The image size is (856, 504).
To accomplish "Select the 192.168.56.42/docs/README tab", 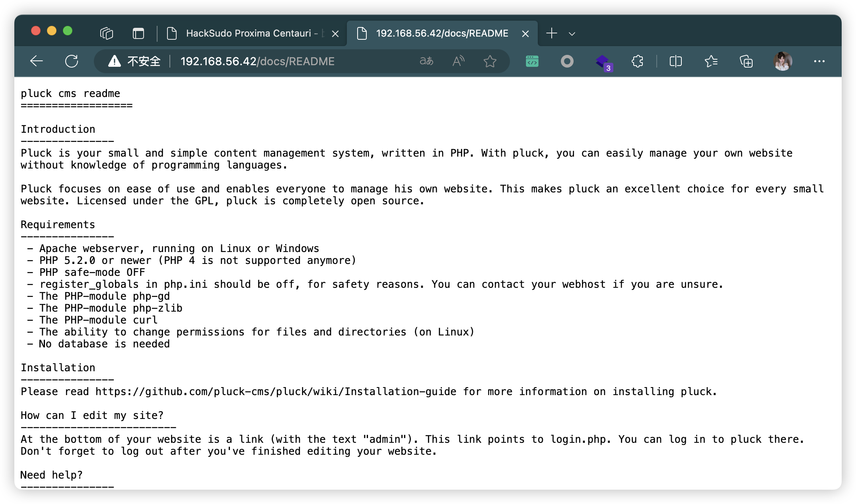I will 442,33.
